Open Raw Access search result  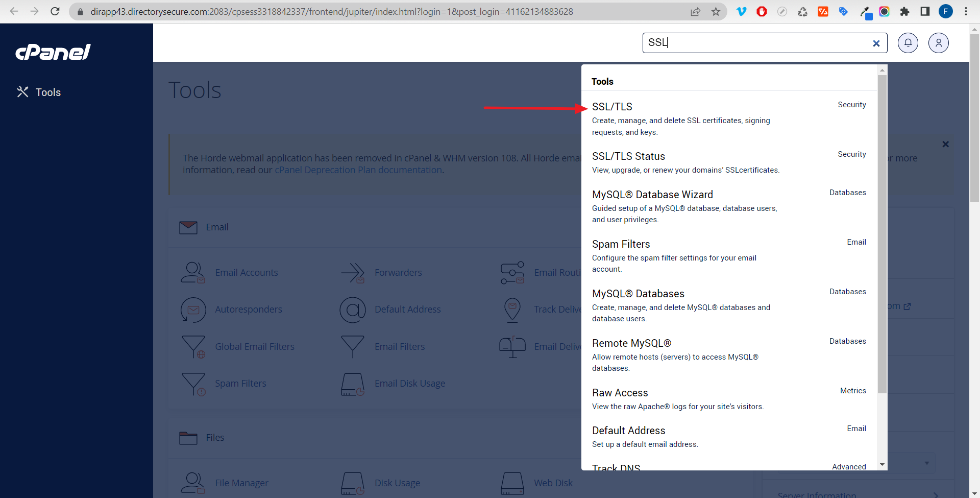point(620,393)
